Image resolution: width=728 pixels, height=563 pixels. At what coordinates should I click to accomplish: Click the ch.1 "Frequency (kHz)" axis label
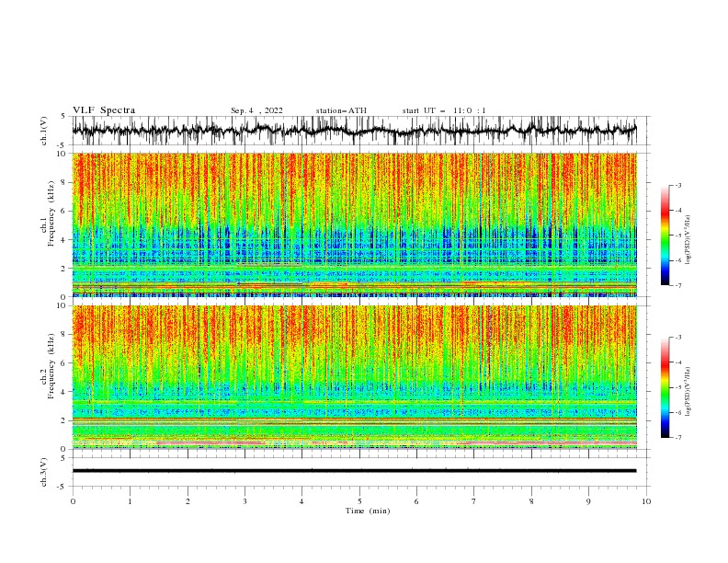click(x=51, y=213)
